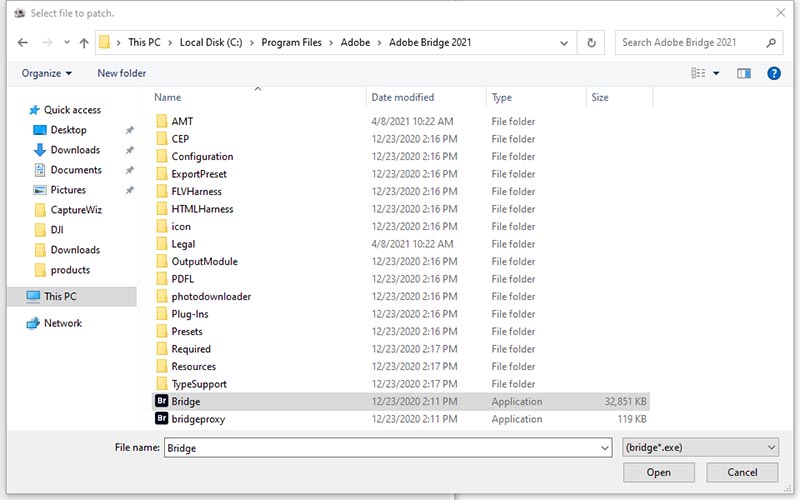Select the CEP folder icon

coord(162,139)
